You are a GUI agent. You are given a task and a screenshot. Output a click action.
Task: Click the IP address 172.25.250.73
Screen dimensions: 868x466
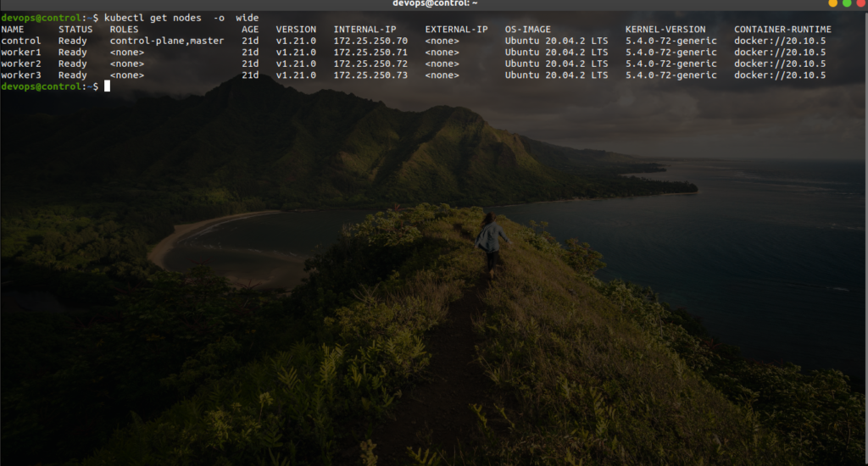371,75
